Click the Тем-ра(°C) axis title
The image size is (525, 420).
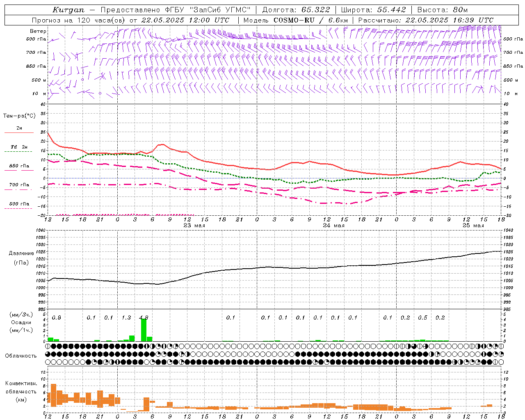(19, 116)
